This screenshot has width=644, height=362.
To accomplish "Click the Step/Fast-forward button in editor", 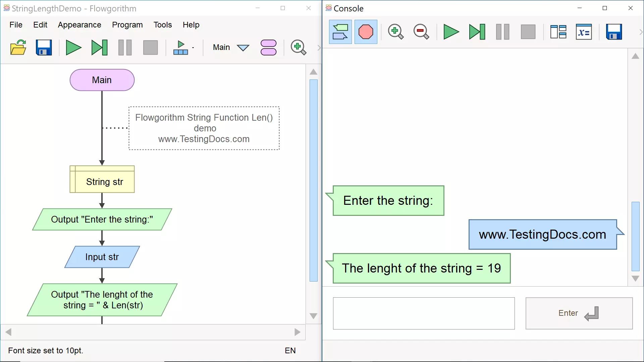I will [x=99, y=47].
